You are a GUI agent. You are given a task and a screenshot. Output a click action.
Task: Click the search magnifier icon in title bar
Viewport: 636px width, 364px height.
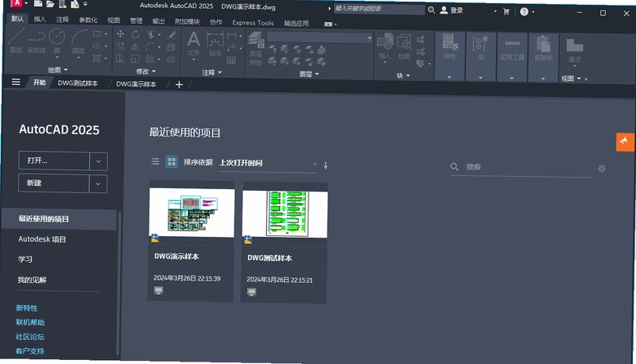(432, 10)
